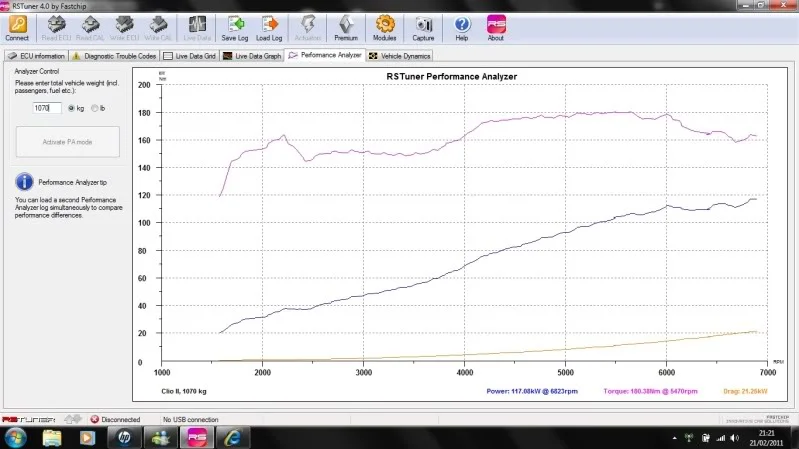Select the Write CAL toolbar icon
The width and height of the screenshot is (799, 449).
coord(158,24)
